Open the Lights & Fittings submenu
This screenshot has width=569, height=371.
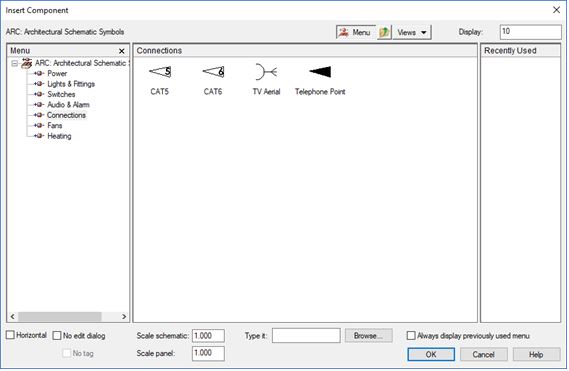[71, 84]
